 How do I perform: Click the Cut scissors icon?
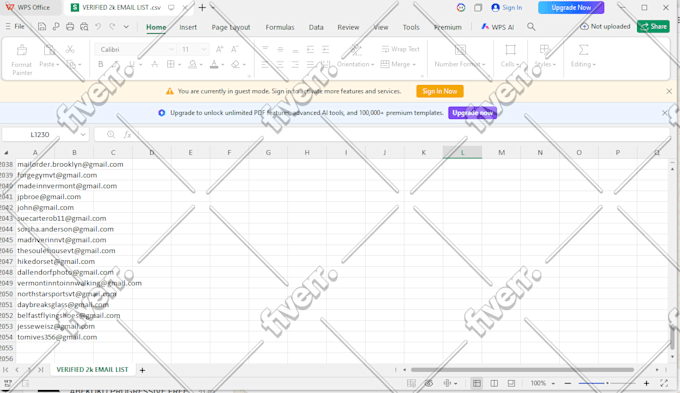[x=70, y=49]
